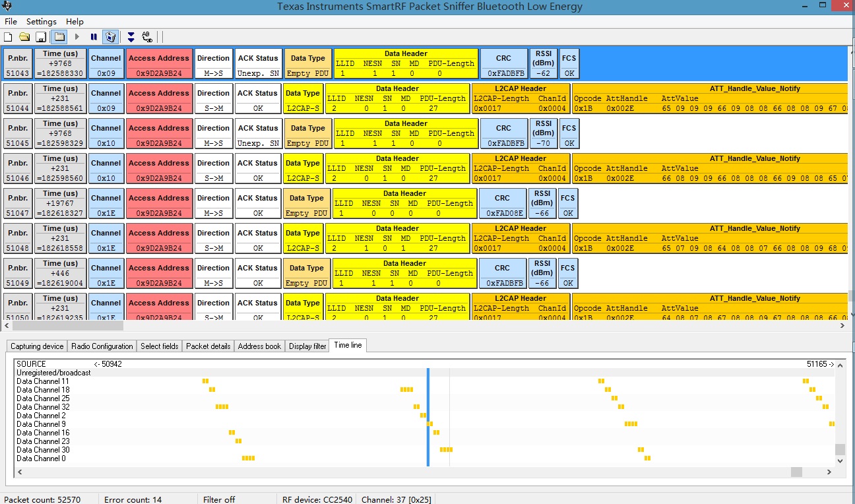Switch to the Address book tab

click(x=259, y=346)
